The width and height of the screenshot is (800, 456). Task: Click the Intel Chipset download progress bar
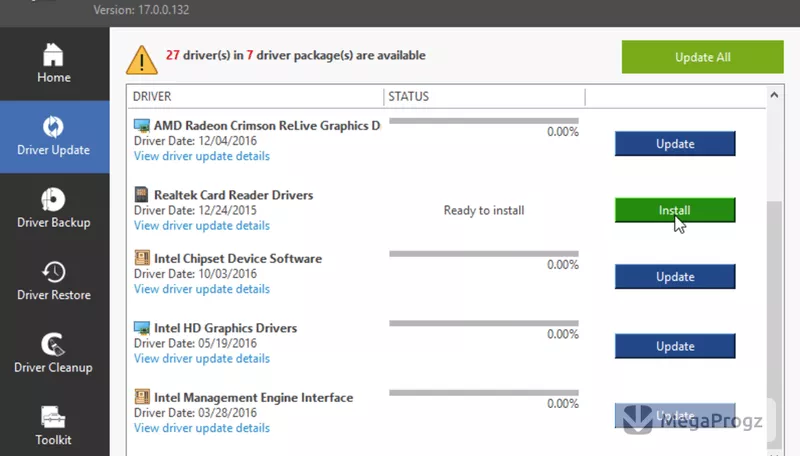tap(484, 254)
